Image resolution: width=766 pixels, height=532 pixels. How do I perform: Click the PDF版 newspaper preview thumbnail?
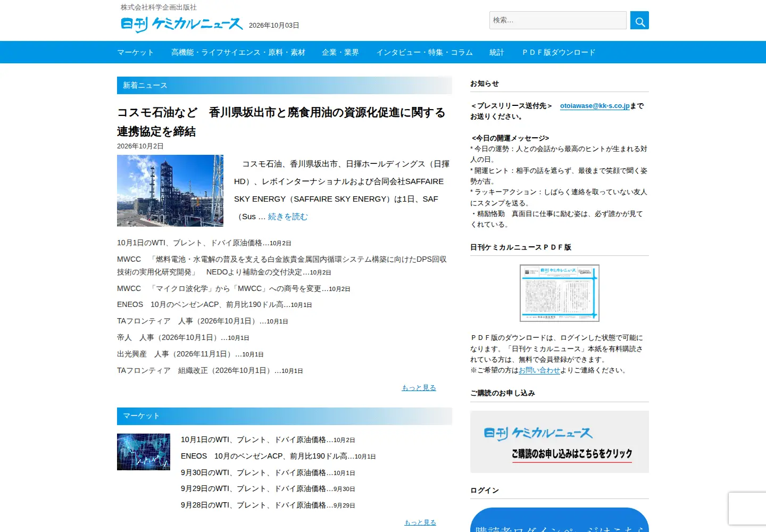[560, 293]
